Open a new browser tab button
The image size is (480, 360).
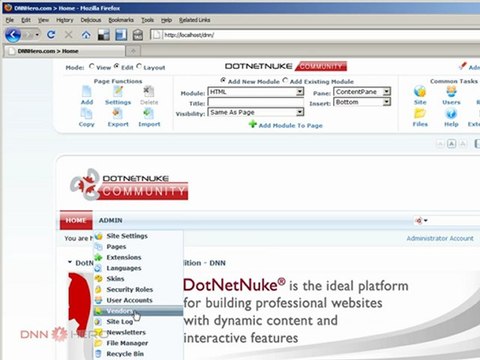(133, 51)
